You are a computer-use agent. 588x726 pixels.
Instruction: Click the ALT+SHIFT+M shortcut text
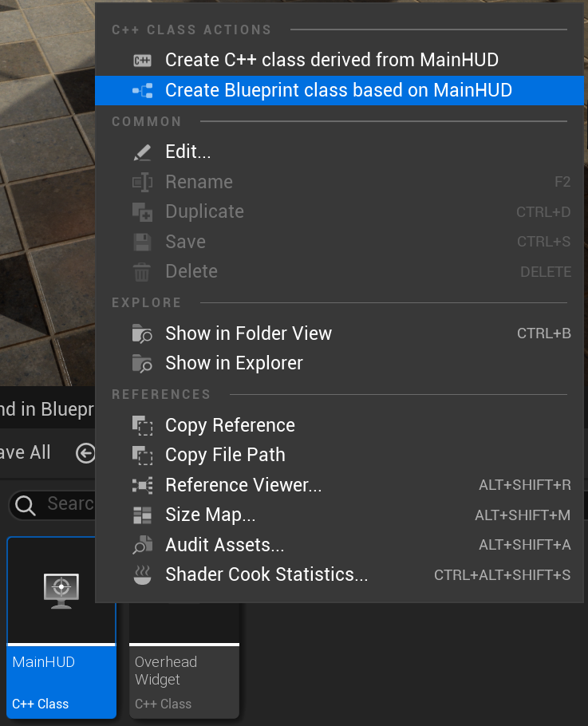pos(523,515)
